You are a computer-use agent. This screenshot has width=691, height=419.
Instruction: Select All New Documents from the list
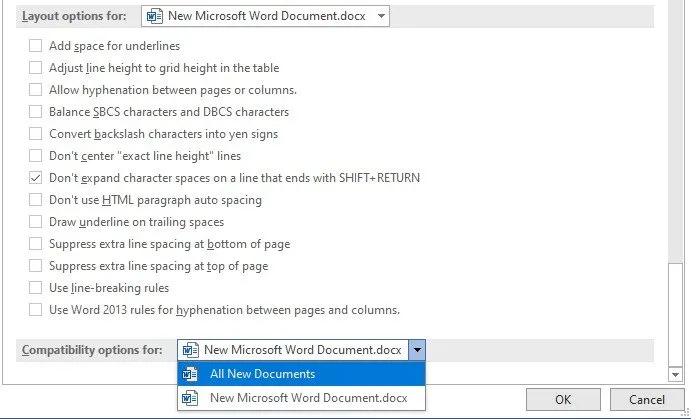(262, 374)
